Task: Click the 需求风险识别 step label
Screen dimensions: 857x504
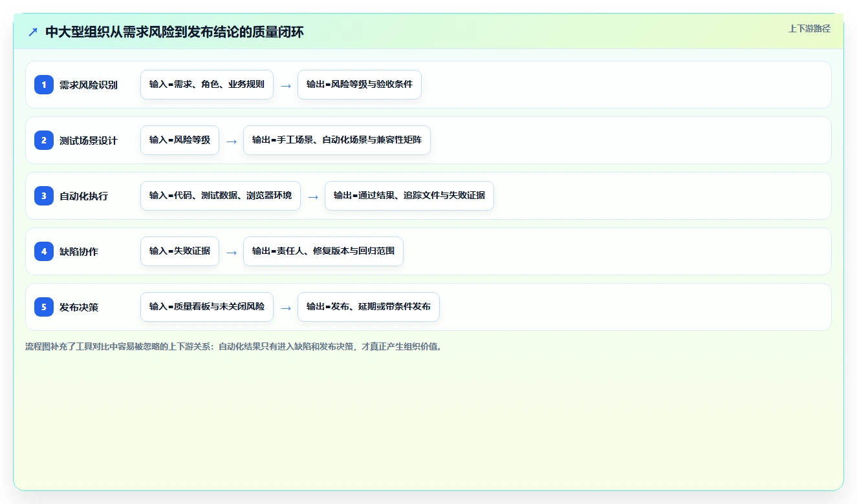Action: point(89,85)
